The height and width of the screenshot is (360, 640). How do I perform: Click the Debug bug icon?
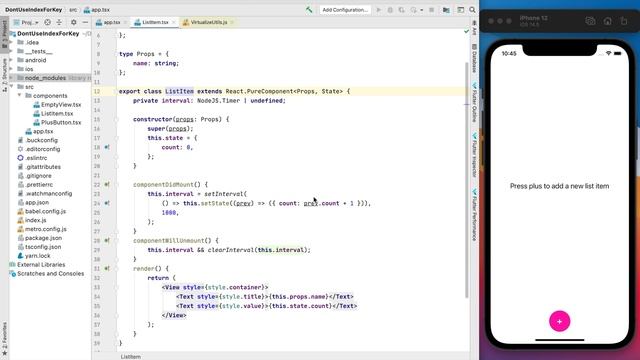coord(390,9)
